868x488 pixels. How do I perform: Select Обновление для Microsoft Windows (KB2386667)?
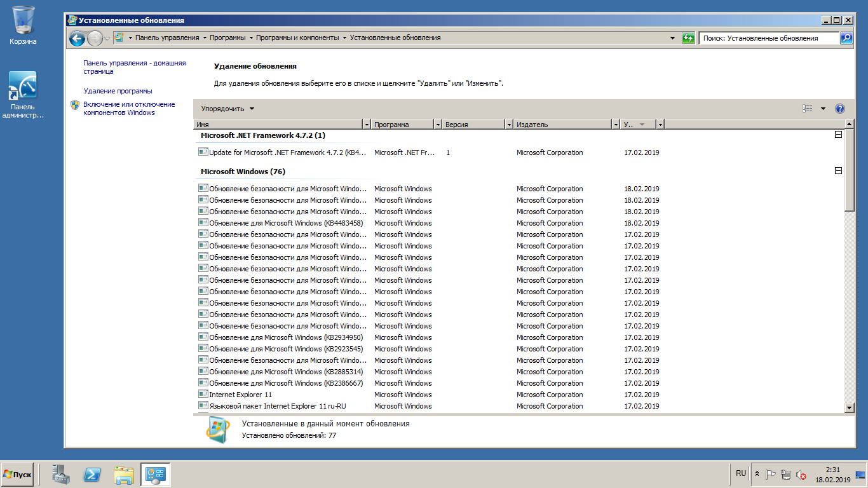point(286,383)
